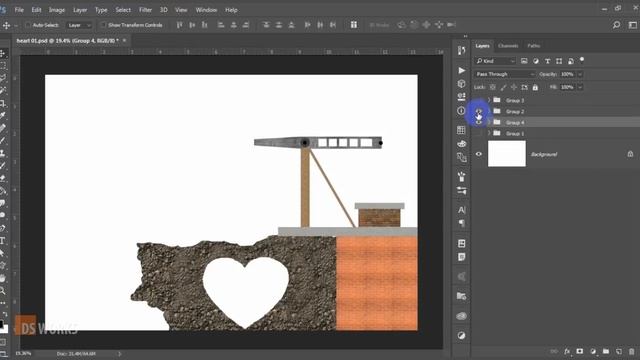Toggle the Auto-Select checkbox
640x360 pixels.
pyautogui.click(x=28, y=25)
